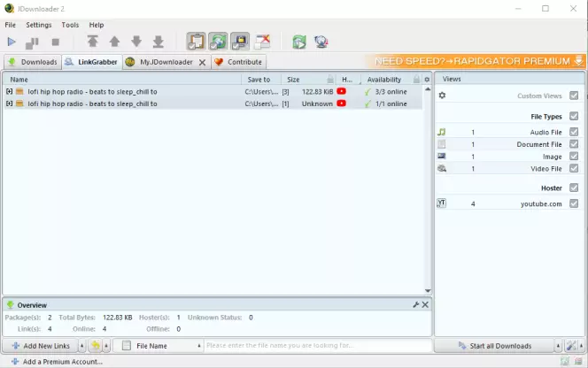This screenshot has height=368, width=588.
Task: Open the Help menu
Action: coord(96,25)
